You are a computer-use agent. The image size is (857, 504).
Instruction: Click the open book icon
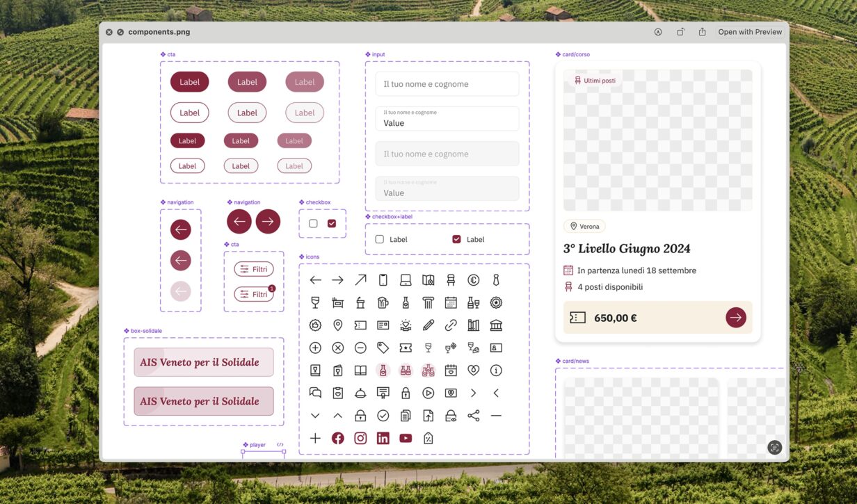360,371
